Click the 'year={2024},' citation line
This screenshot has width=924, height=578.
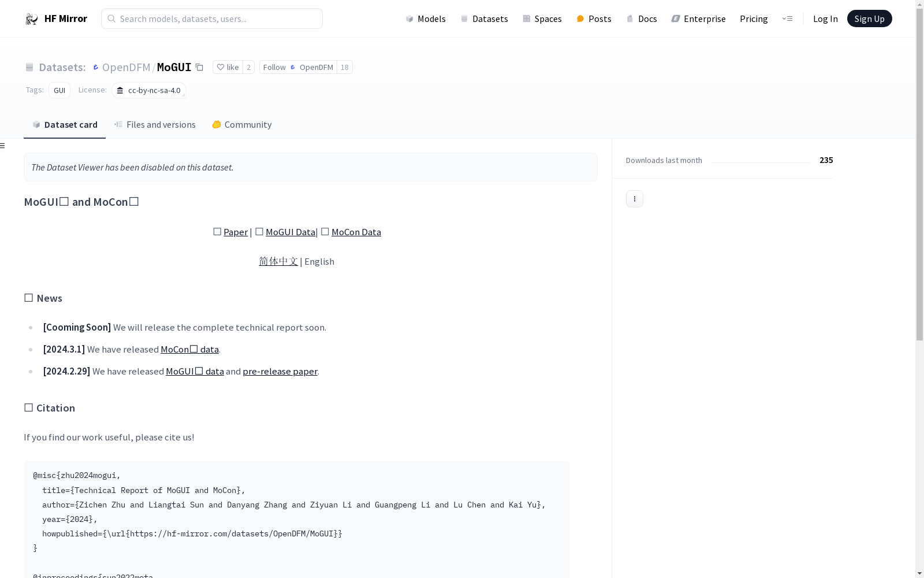(70, 519)
